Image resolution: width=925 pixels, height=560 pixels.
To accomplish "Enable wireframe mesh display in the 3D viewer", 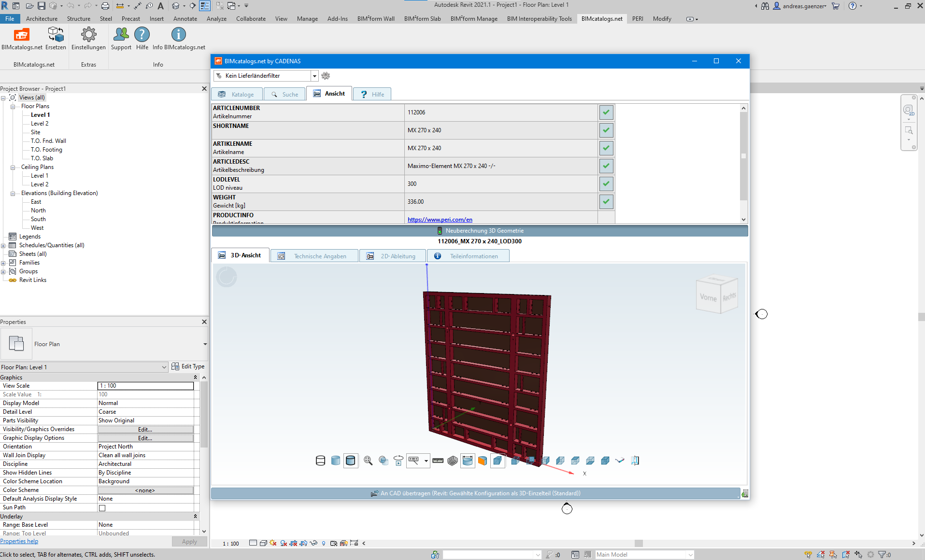I will click(x=453, y=461).
